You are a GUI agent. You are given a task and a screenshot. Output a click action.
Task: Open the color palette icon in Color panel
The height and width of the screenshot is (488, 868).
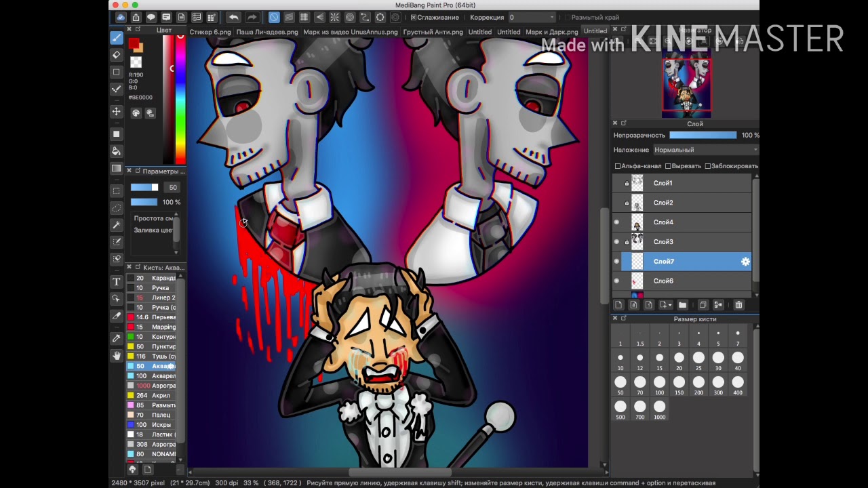click(x=136, y=113)
